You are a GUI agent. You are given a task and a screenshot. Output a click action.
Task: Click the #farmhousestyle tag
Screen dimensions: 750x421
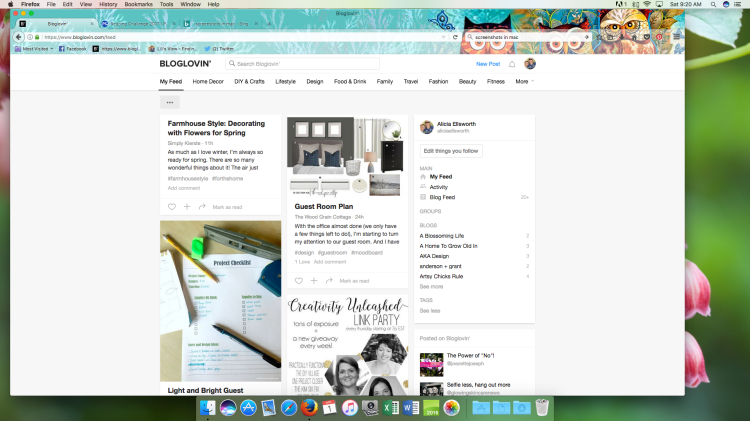click(x=188, y=178)
